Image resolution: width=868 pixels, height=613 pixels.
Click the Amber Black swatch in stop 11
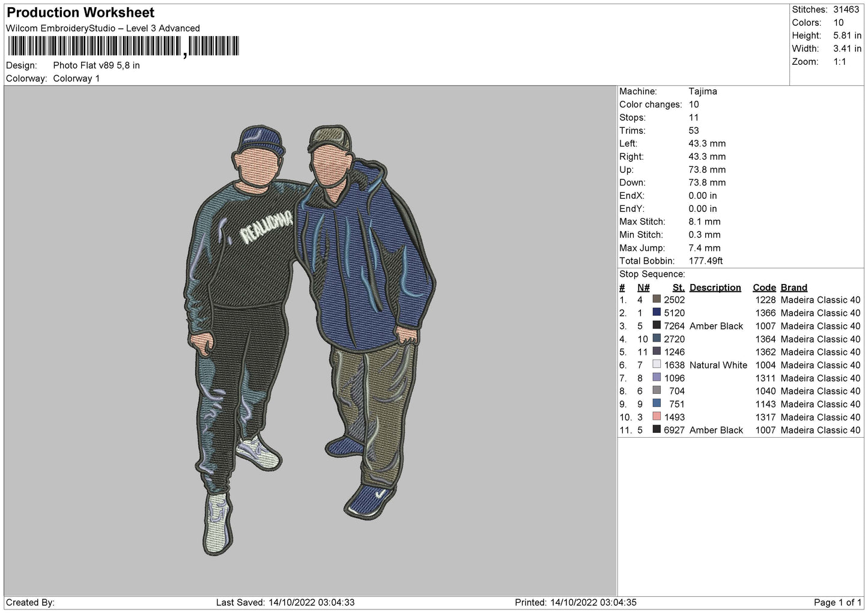point(657,430)
